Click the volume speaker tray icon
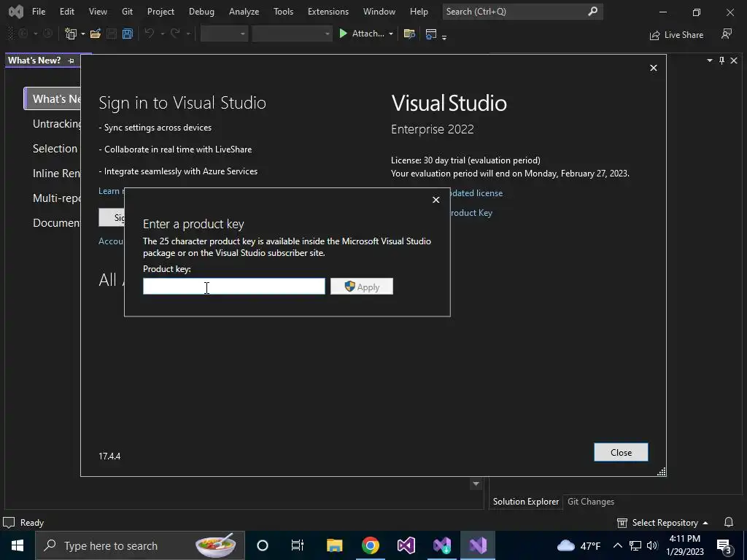The image size is (747, 560). point(652,545)
